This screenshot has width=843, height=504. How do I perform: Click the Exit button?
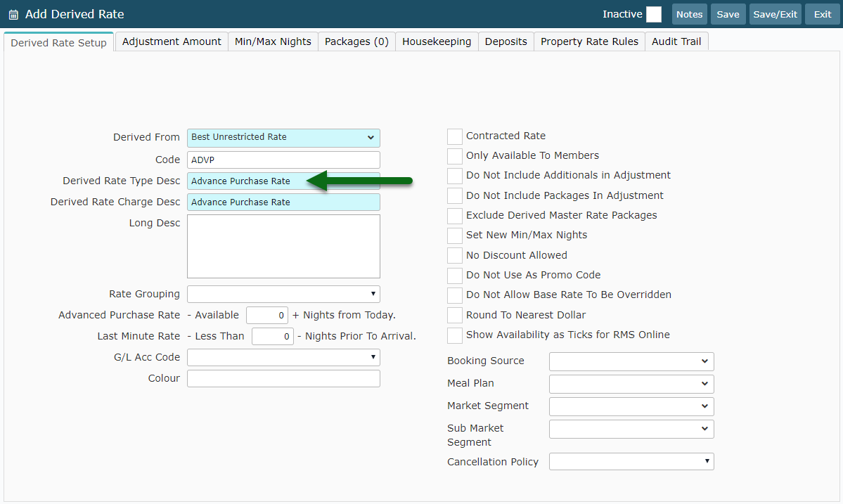(x=823, y=15)
